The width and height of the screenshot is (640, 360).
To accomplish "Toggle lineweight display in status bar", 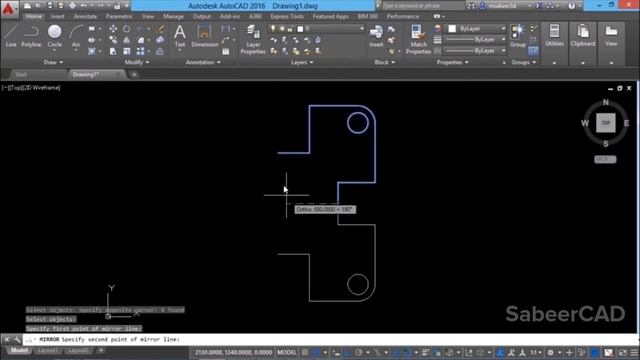I will pyautogui.click(x=425, y=352).
